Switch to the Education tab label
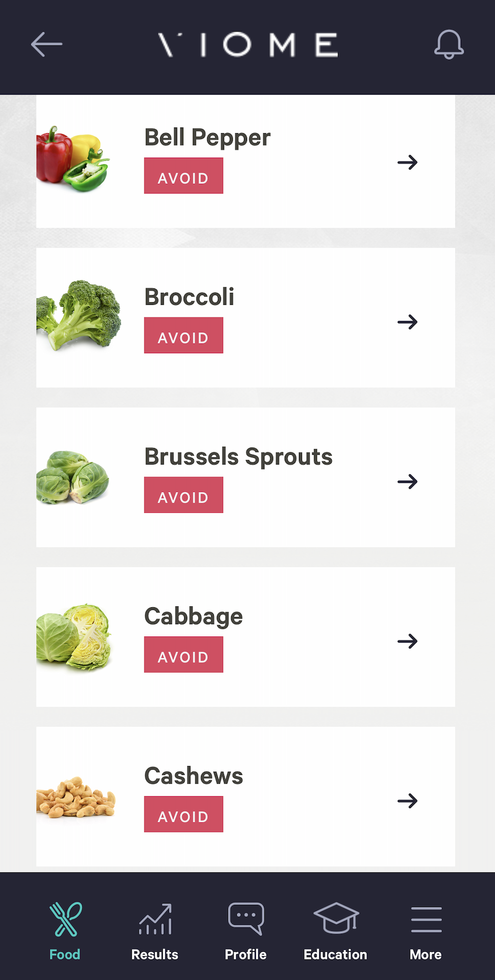 335,954
